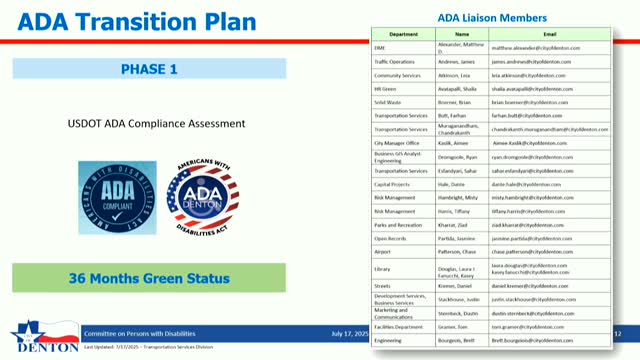Click the "36 Months Green Status" green banner
This screenshot has height=360, width=640.
(149, 278)
